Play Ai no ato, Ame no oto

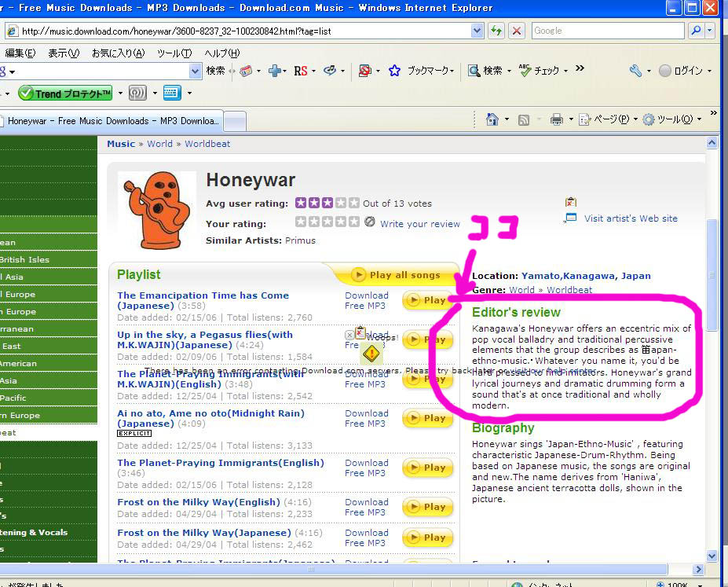click(427, 418)
